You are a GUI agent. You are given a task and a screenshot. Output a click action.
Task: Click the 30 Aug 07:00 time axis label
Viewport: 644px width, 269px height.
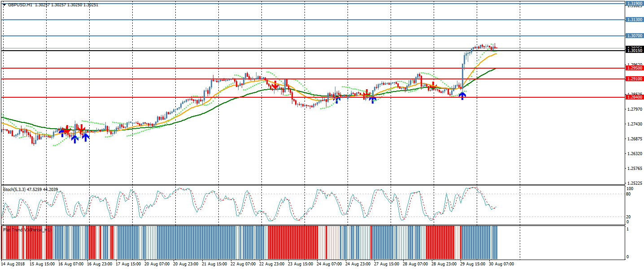(502, 264)
